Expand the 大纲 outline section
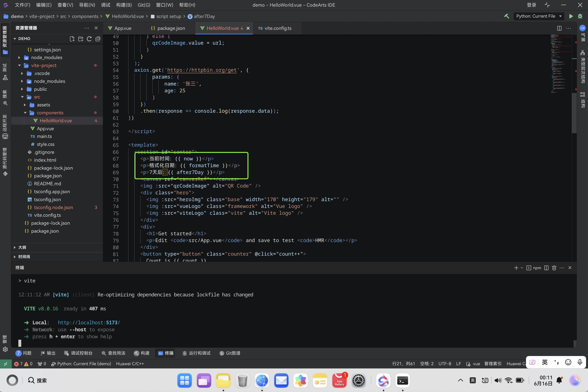588x392 pixels. 15,248
